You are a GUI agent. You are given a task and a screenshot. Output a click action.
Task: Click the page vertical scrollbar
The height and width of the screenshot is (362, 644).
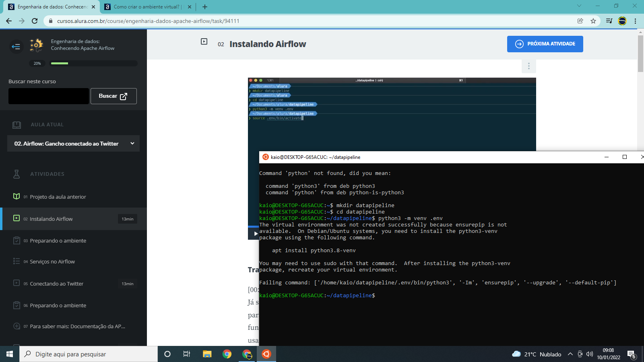pos(640,54)
